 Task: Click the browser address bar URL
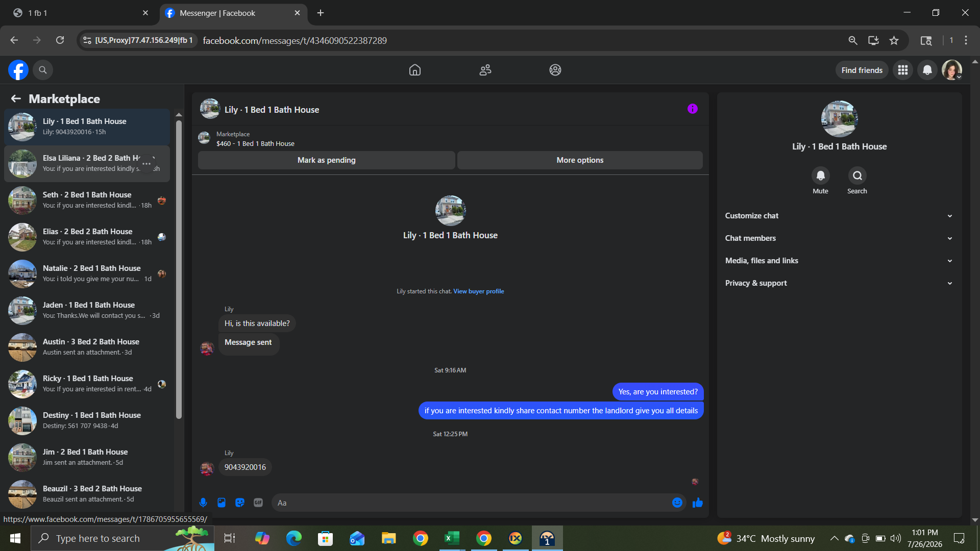[x=295, y=41]
